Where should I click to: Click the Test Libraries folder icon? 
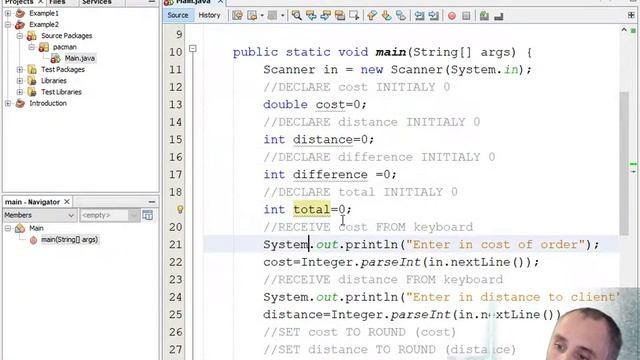(32, 92)
